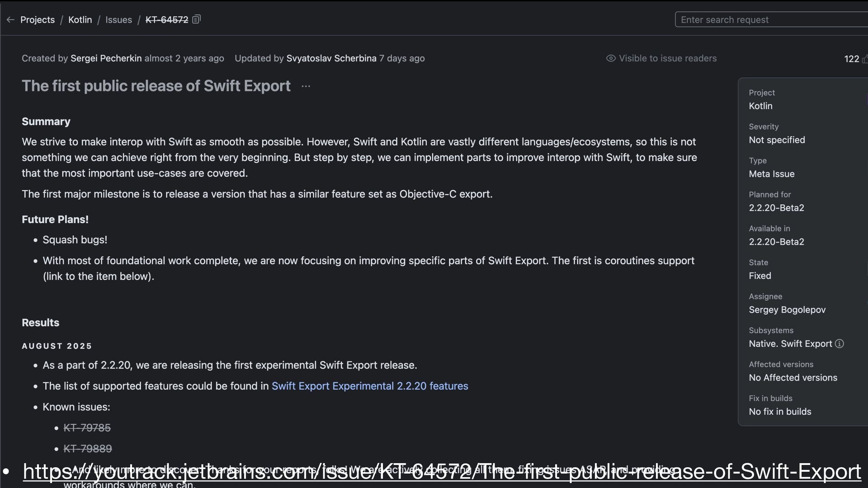Open the Severity field showing Not specified
The height and width of the screenshot is (488, 868).
click(777, 140)
